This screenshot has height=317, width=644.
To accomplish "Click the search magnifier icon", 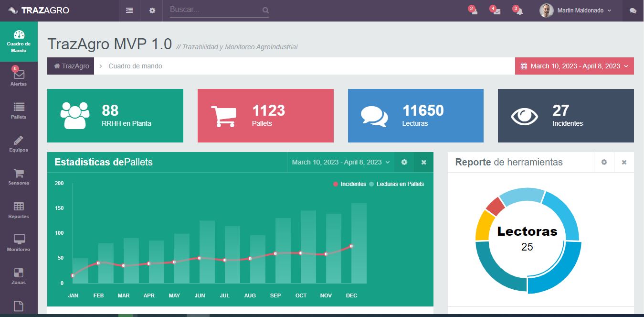I will tap(265, 10).
